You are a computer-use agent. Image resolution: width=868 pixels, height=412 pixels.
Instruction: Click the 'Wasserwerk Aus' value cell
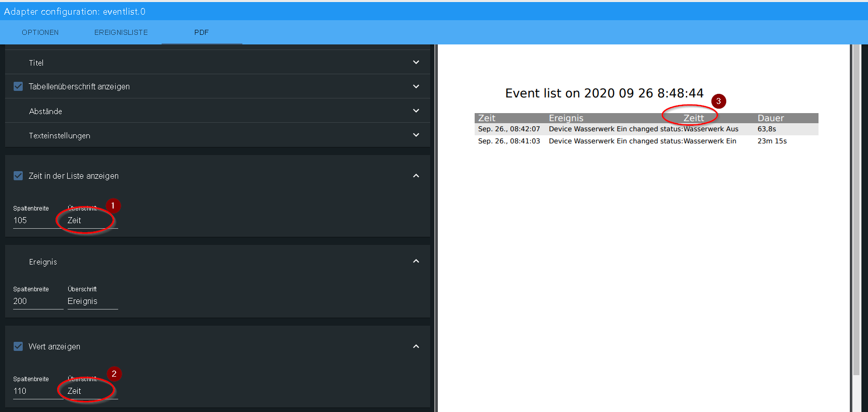711,129
